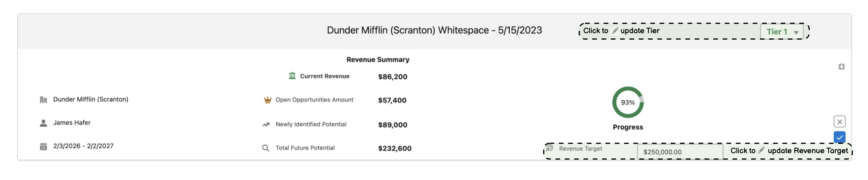Open the Tier 1 dropdown
The width and height of the screenshot is (868, 180).
tap(782, 32)
